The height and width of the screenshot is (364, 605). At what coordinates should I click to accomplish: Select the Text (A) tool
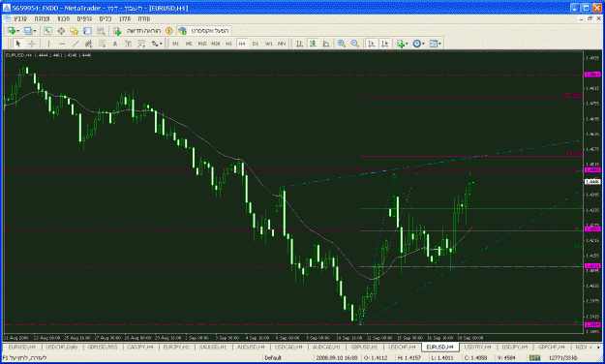pos(115,44)
